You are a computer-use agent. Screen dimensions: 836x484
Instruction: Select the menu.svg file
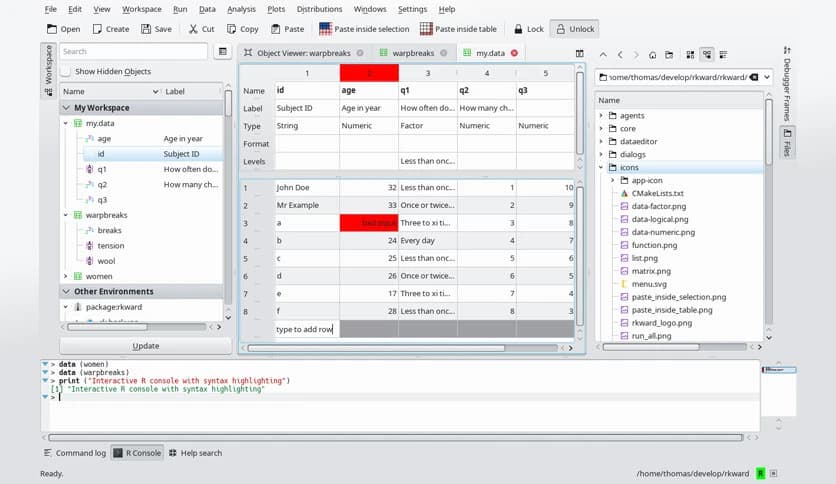point(649,284)
